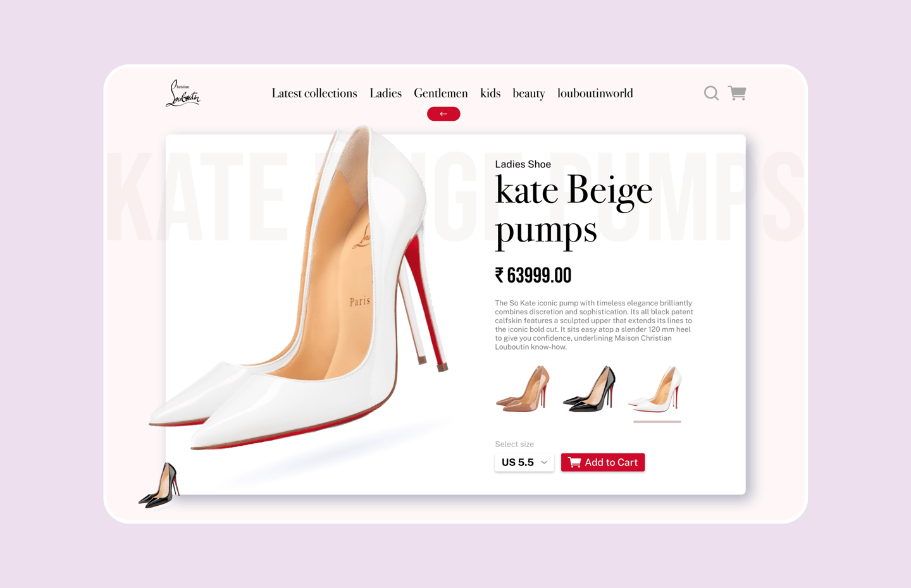The image size is (911, 588).
Task: Go to Ladies menu item
Action: pos(386,93)
